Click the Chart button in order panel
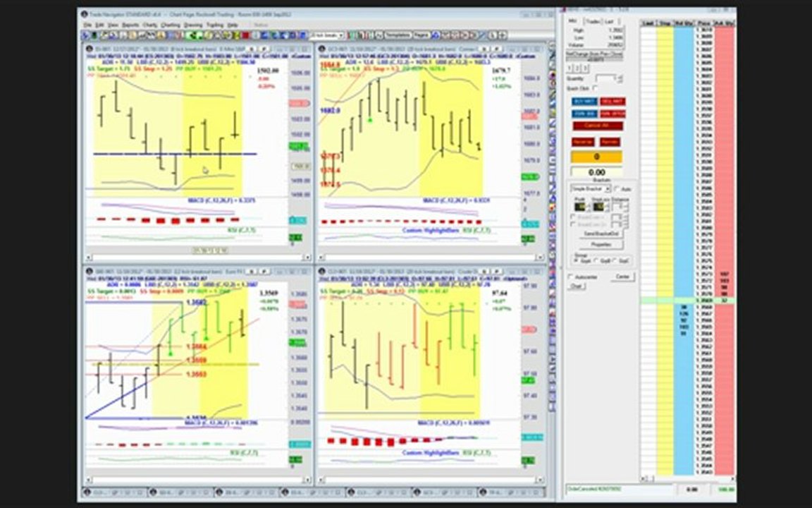 pos(577,286)
